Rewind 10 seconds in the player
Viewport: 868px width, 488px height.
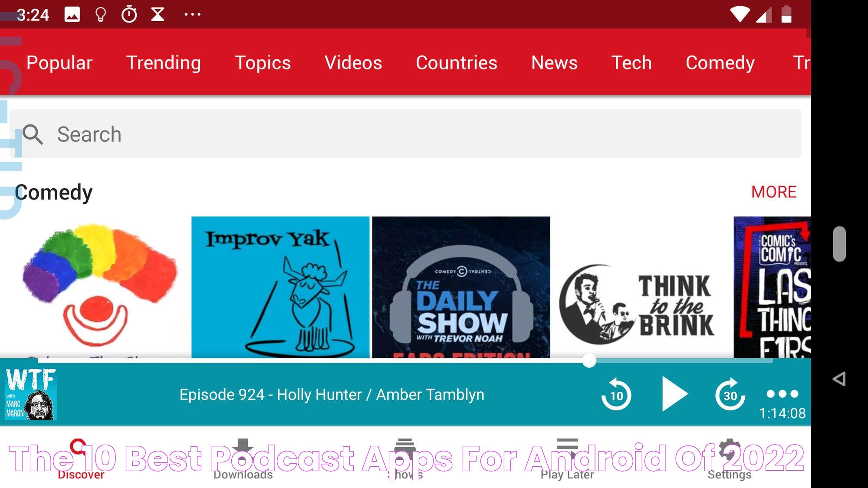[x=616, y=394]
